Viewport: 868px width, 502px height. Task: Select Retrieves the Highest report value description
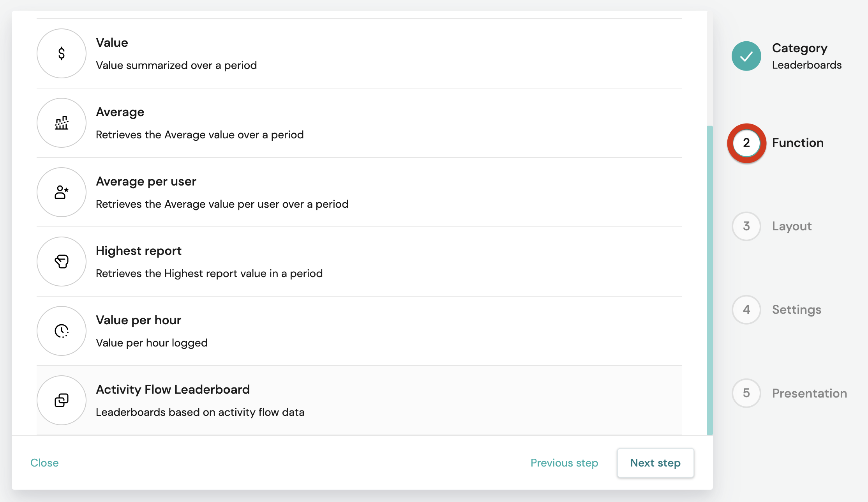[x=209, y=273]
